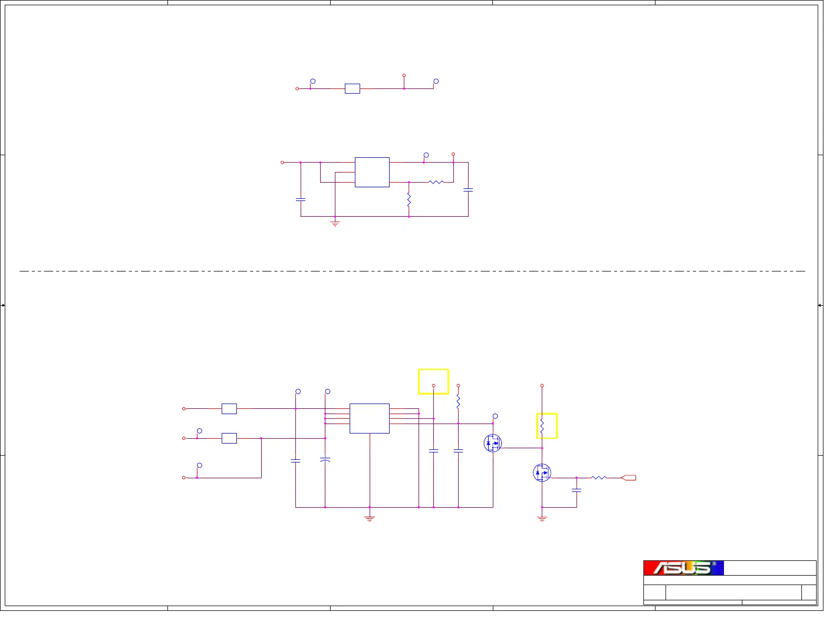Select the capacitor next to the lower MOSFET gate
This screenshot has width=834, height=644.
click(x=577, y=490)
